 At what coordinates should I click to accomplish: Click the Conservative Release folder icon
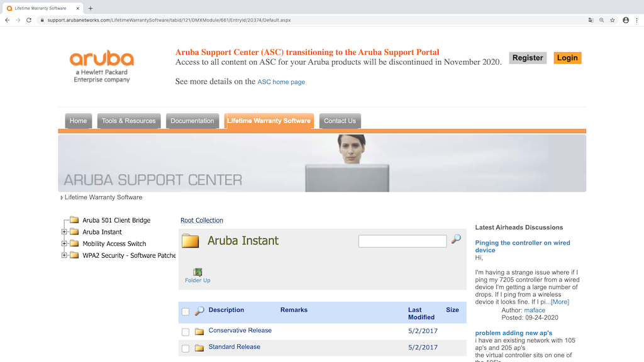pyautogui.click(x=199, y=331)
